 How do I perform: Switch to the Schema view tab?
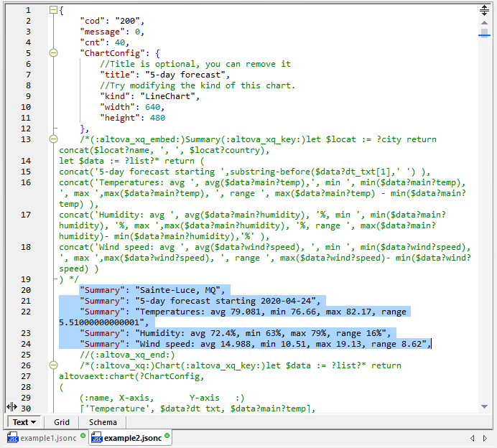(103, 423)
